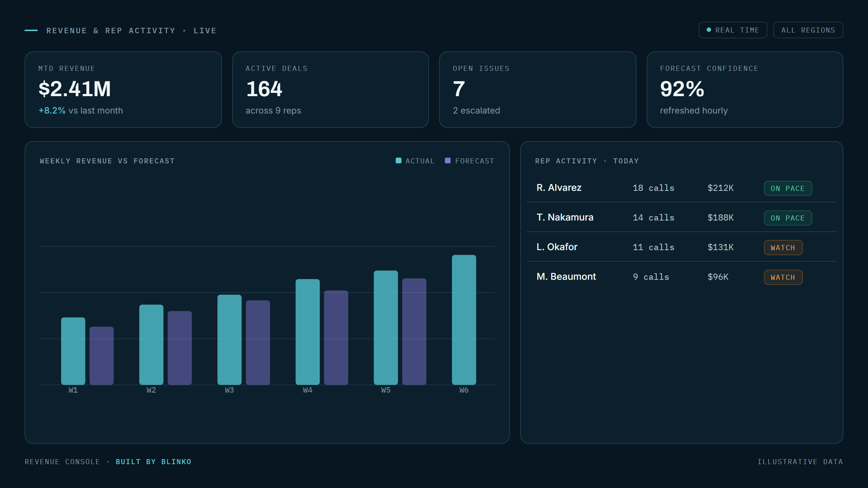Open the FORECAST CONFIDENCE card
Screen dimensions: 868x488
(745, 90)
